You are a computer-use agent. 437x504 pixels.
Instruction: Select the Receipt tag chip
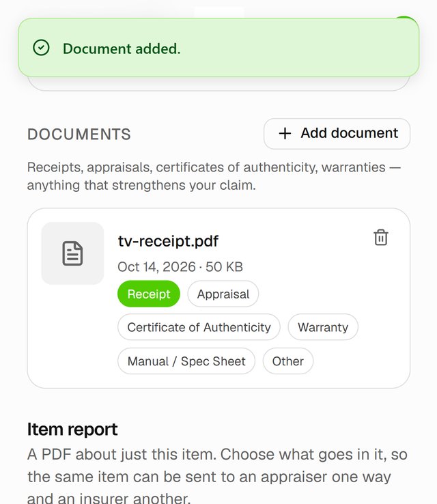[149, 294]
